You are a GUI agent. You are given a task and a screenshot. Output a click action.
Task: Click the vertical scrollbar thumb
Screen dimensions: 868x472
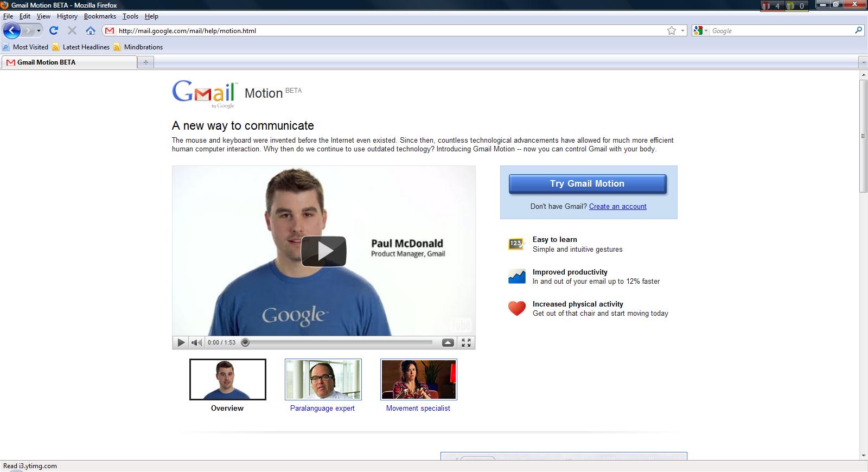[x=863, y=136]
